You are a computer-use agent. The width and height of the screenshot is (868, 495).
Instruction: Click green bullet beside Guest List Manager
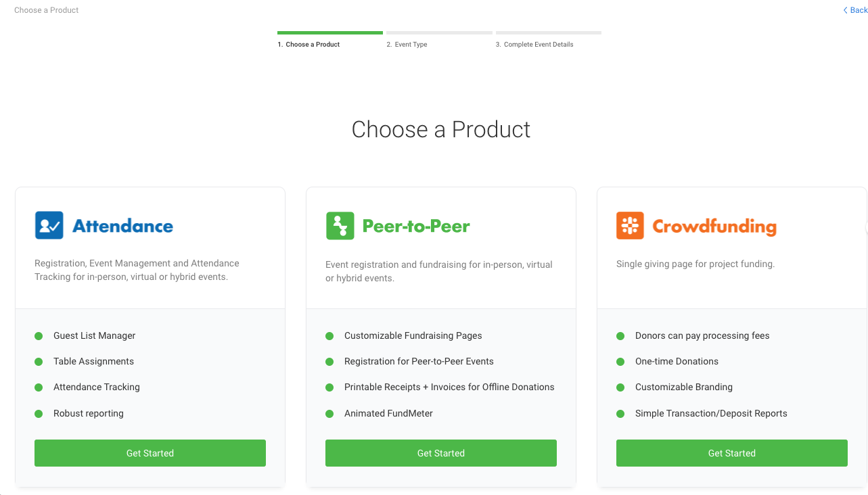[39, 336]
